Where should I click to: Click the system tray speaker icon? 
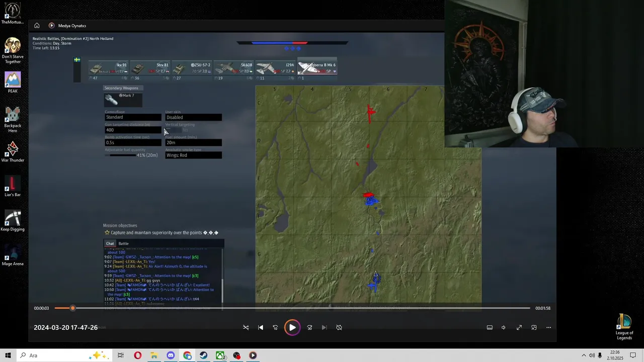coord(592,355)
